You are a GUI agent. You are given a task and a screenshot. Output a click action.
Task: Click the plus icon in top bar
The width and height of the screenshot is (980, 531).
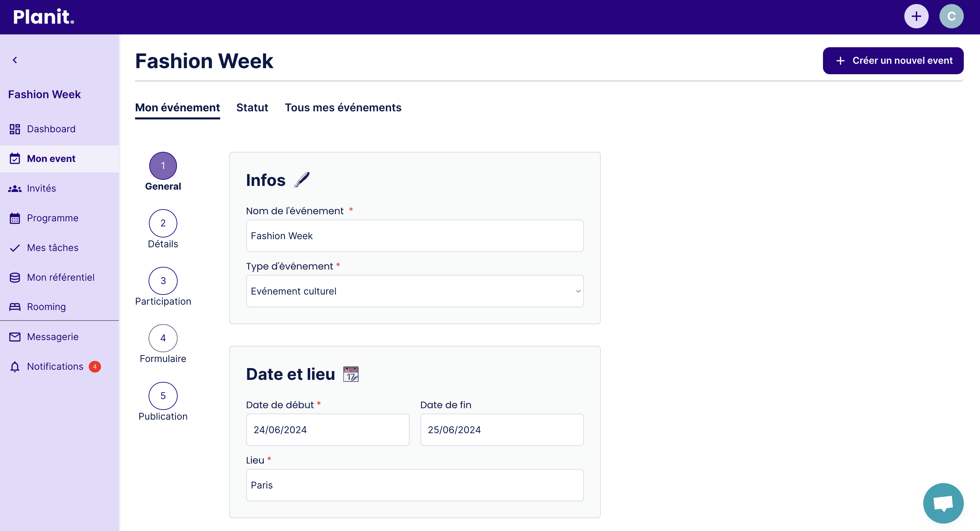916,16
